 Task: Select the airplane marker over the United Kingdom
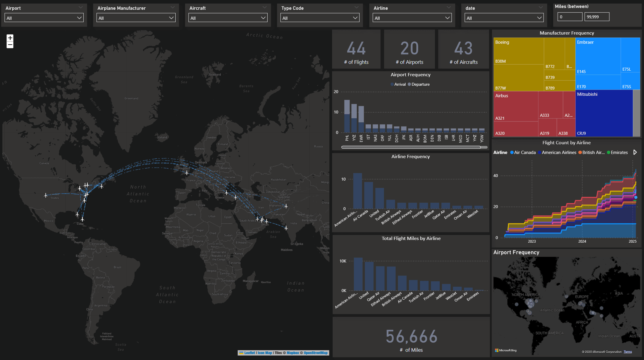[x=186, y=172]
